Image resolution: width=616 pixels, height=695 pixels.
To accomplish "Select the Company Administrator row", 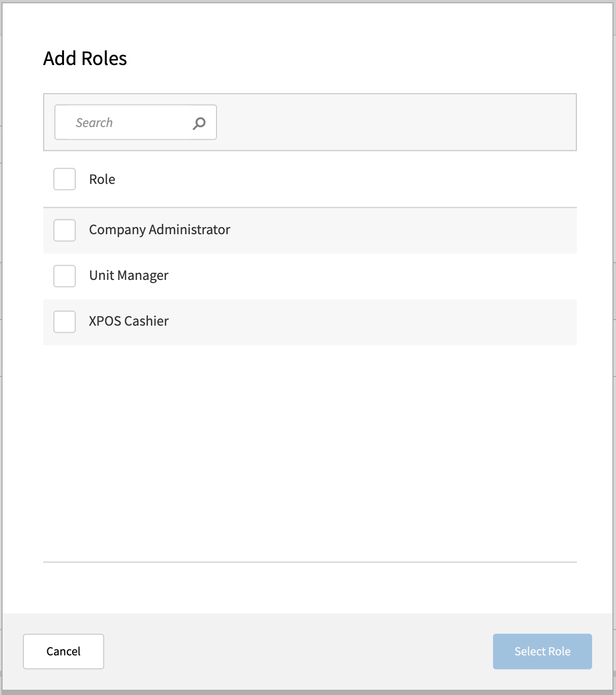I will pyautogui.click(x=305, y=230).
